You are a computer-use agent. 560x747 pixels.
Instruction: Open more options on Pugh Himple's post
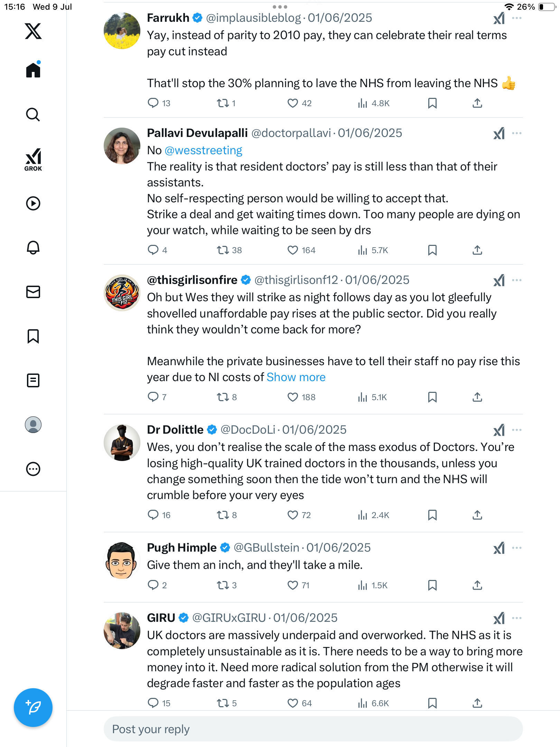point(516,548)
